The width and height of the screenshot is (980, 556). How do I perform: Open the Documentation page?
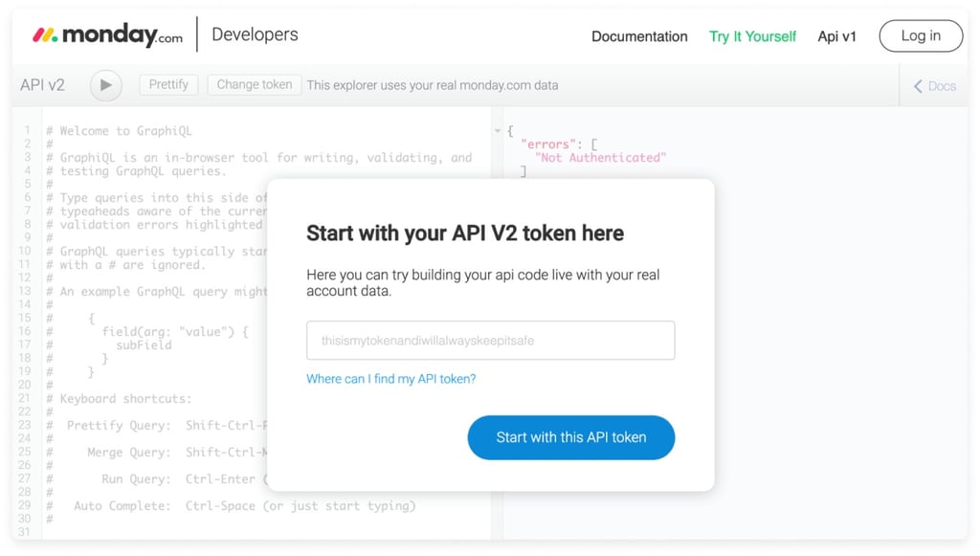[638, 36]
